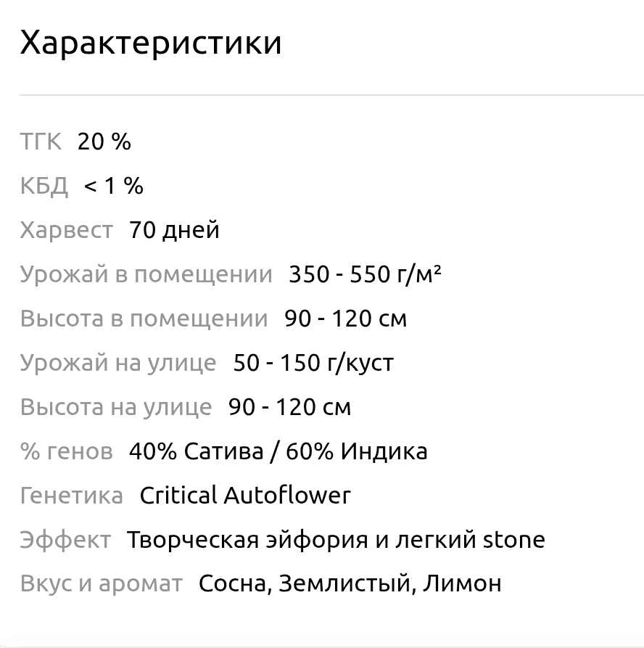Select the Высота на улице label
The height and width of the screenshot is (648, 644).
(x=116, y=406)
